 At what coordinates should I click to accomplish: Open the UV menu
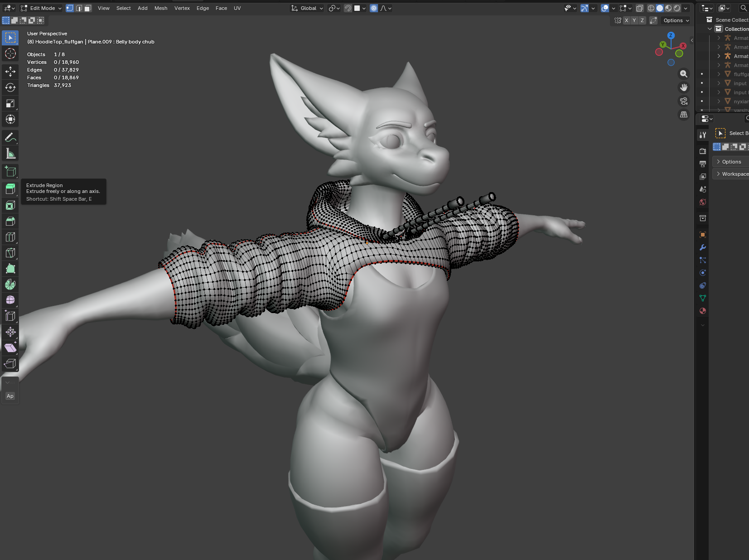[x=237, y=8]
